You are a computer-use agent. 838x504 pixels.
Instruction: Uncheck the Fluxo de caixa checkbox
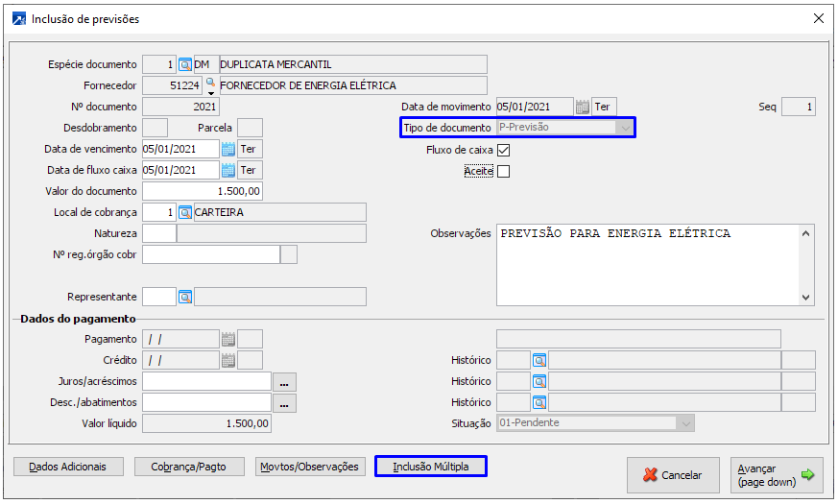click(503, 150)
